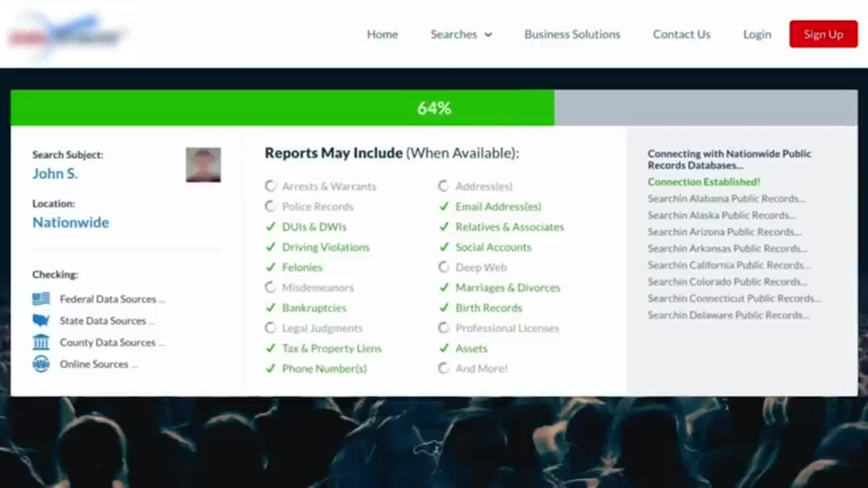This screenshot has width=868, height=488.
Task: Click the red Sign Up button
Action: pyautogui.click(x=823, y=34)
